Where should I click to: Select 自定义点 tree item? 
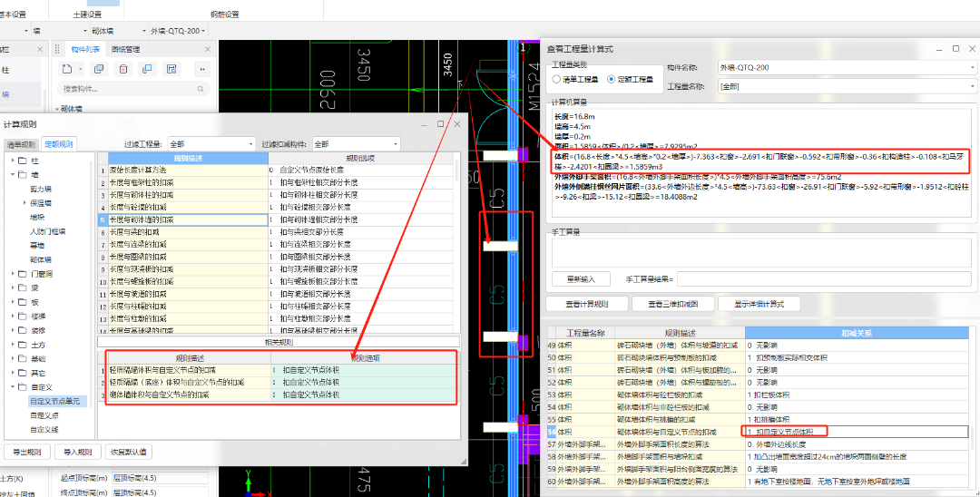click(44, 415)
